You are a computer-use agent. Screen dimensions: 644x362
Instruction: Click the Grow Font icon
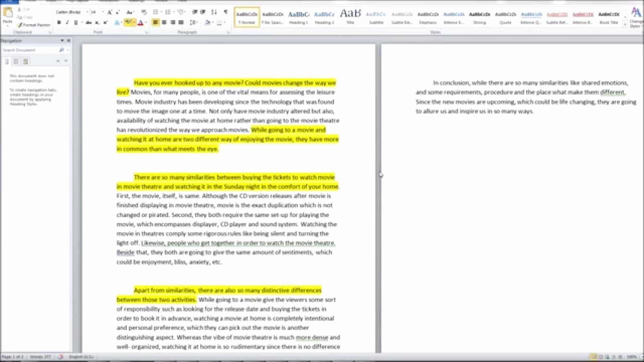110,12
